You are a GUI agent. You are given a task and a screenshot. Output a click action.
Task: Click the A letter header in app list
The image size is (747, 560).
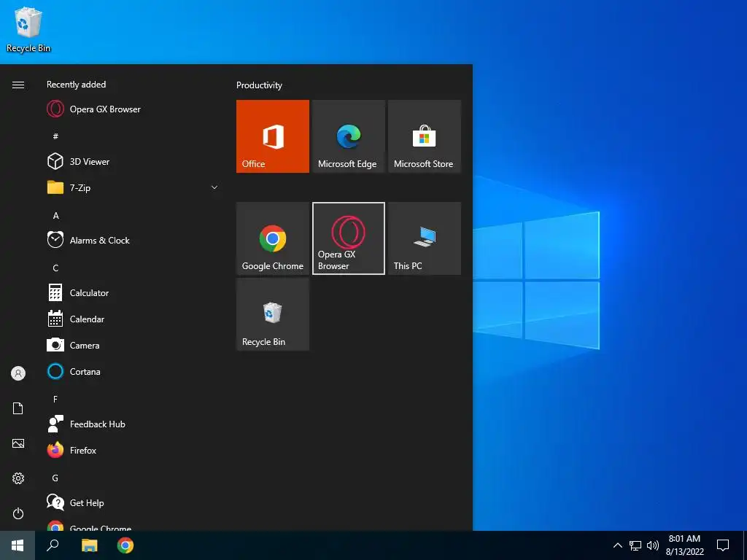[55, 215]
